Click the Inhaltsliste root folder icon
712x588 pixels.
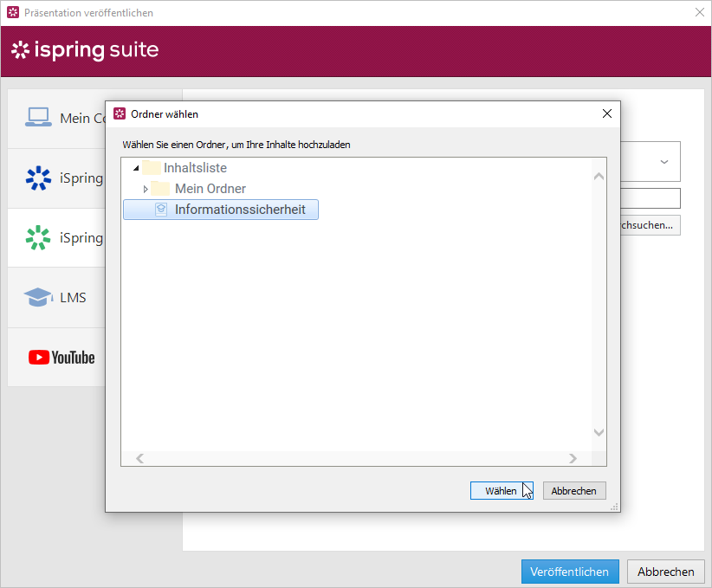(x=152, y=168)
